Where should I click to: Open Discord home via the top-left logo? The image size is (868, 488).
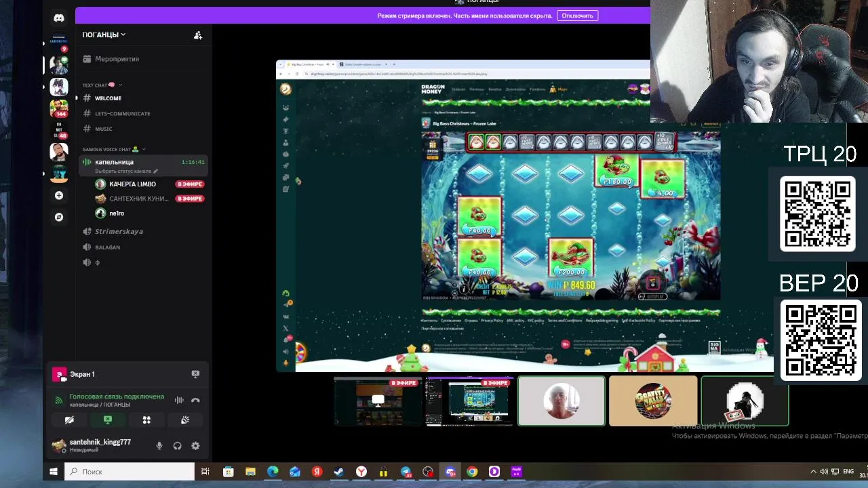click(x=59, y=18)
